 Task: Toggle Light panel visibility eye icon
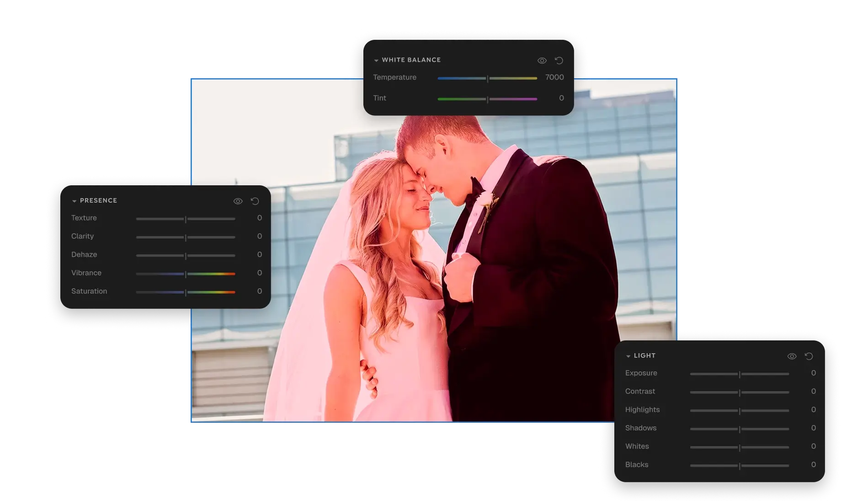pyautogui.click(x=792, y=356)
